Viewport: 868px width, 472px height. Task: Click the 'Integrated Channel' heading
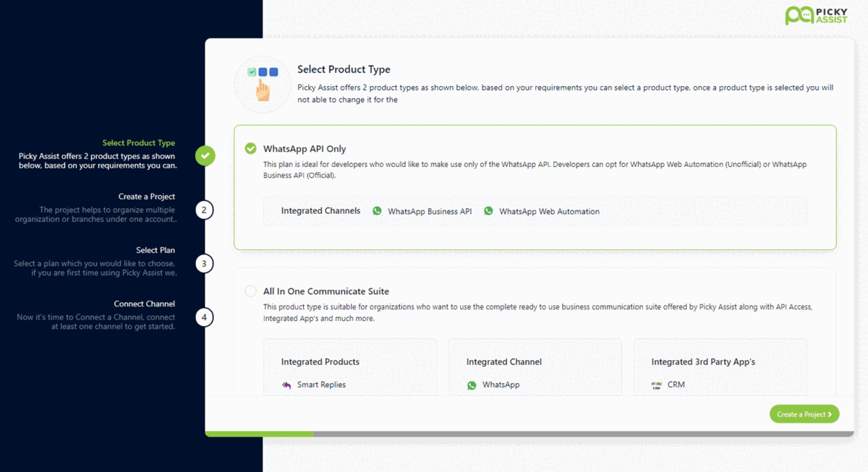[504, 361]
